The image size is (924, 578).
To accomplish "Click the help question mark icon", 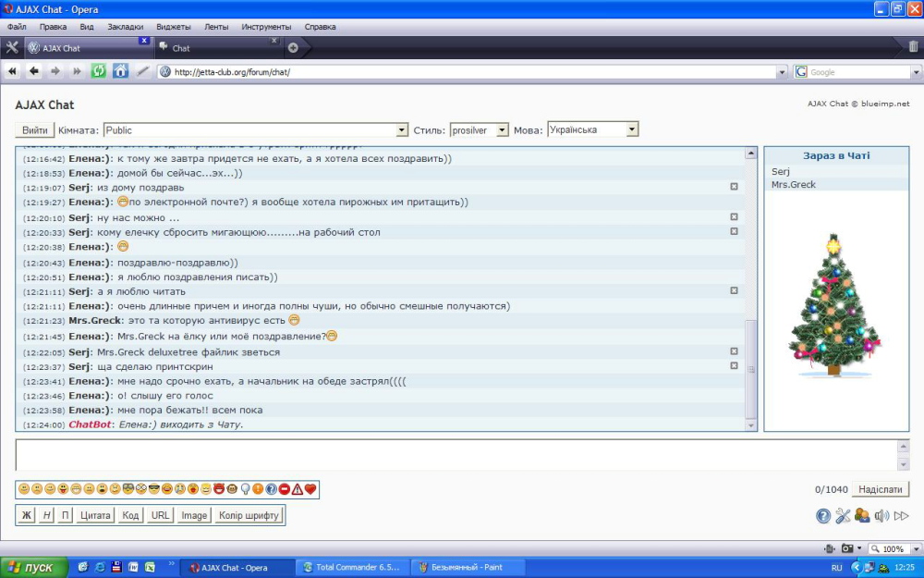I will coord(823,516).
